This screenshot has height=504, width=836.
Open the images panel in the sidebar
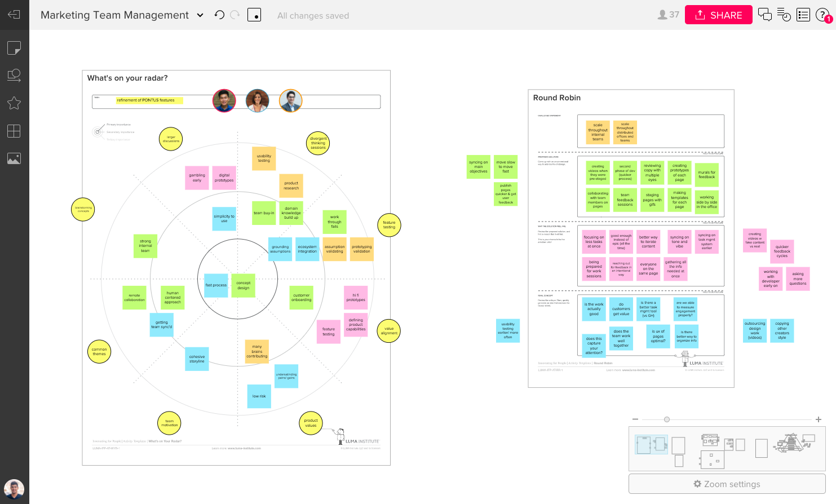point(14,158)
